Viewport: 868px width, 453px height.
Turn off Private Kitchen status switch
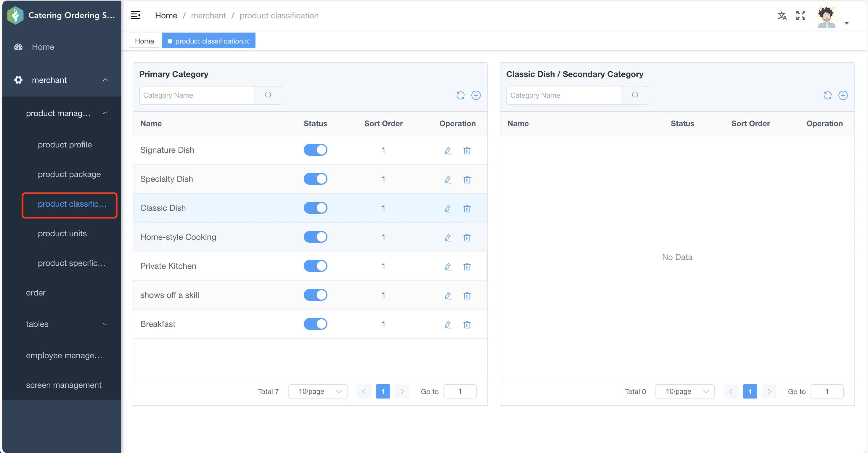[315, 266]
